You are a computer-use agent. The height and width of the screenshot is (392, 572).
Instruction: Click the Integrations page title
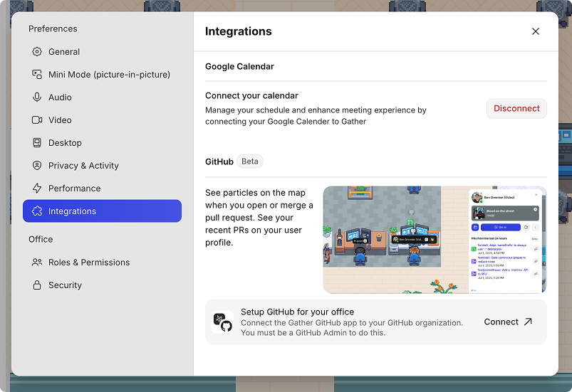[x=238, y=31]
